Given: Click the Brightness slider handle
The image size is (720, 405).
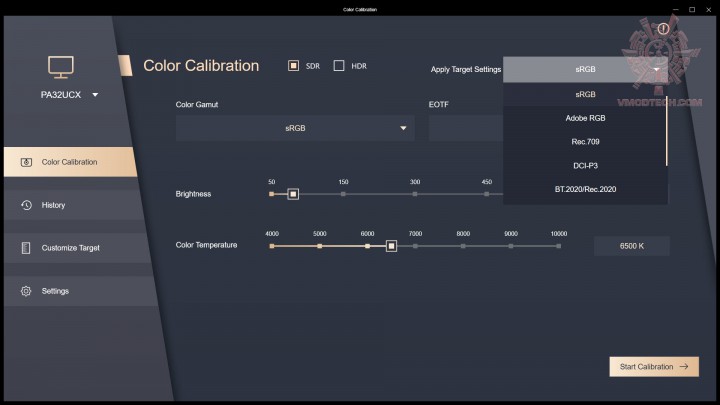Looking at the screenshot, I should 293,194.
